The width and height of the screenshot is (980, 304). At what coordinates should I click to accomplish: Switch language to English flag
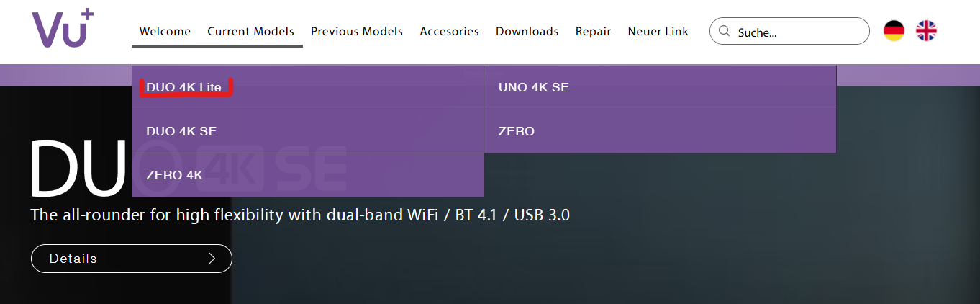click(926, 31)
